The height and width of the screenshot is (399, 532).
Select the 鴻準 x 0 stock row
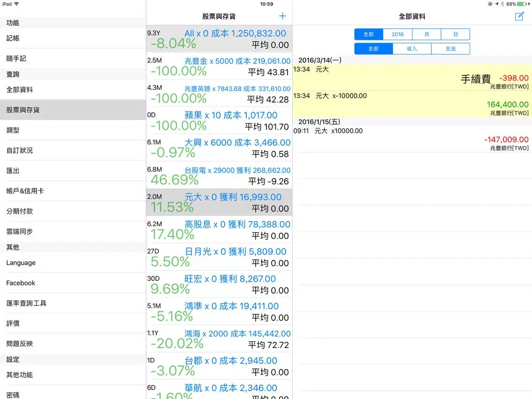point(219,311)
